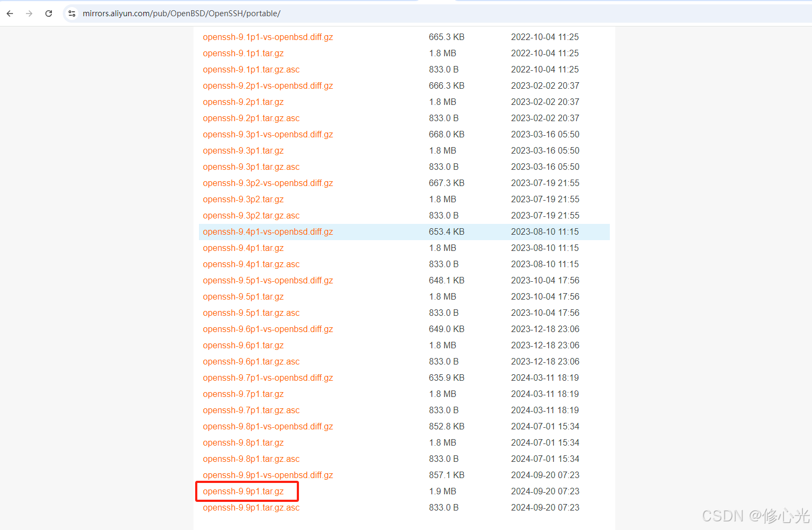Open openssh-9.8p1.tar.gz.asc link
This screenshot has height=530, width=812.
click(251, 459)
